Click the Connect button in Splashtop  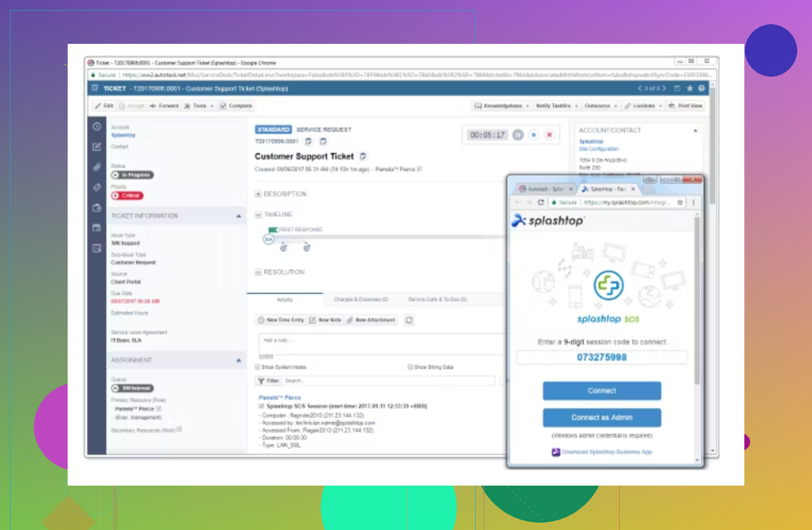pos(602,391)
